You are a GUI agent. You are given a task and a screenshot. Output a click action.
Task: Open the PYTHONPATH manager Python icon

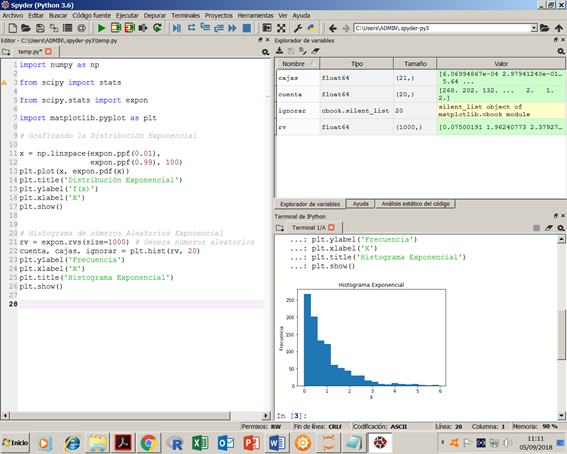point(311,28)
